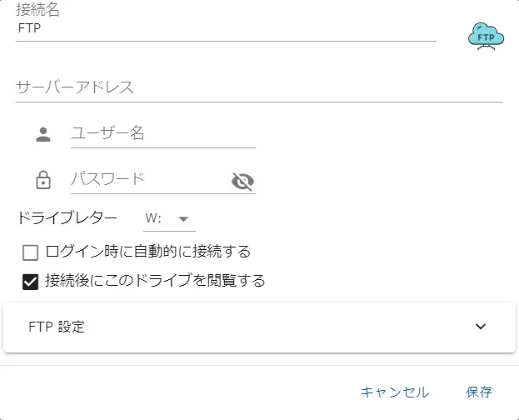Click the 接続後にこのドライブを閲覧する label text
The height and width of the screenshot is (420, 519).
[x=155, y=281]
